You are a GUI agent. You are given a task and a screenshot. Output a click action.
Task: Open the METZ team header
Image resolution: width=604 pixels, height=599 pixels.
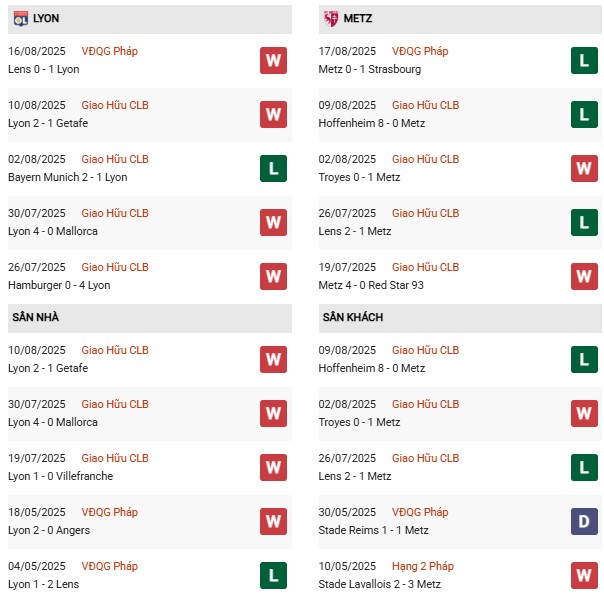360,19
